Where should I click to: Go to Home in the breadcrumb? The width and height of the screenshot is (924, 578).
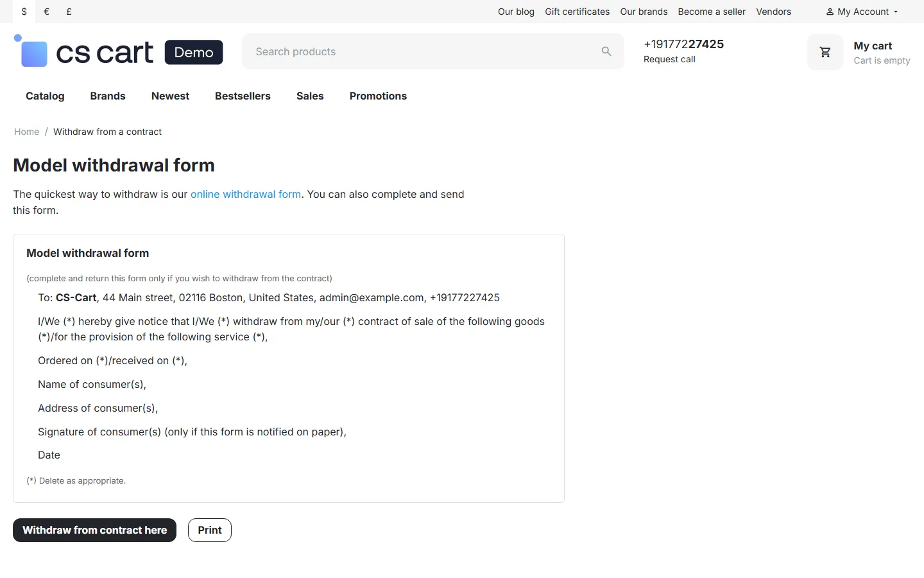[26, 132]
